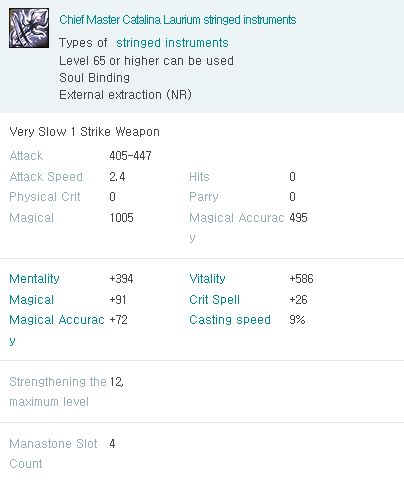Click the Level 65 or higher requirement text
This screenshot has height=480, width=404.
147,61
